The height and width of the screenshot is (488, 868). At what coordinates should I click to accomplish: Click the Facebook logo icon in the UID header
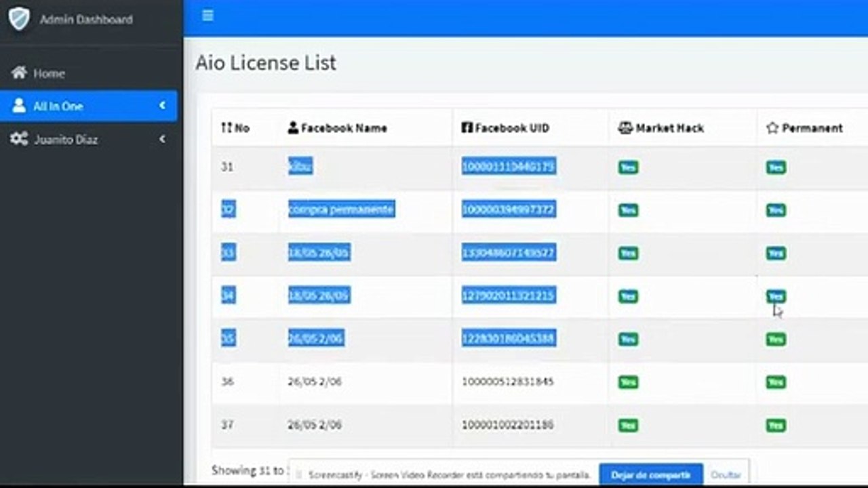[467, 127]
